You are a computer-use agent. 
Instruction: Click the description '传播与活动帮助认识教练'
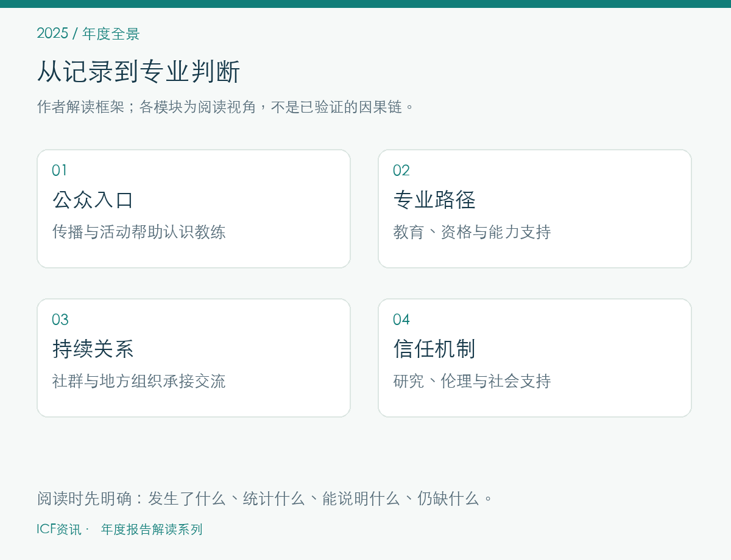coord(139,232)
